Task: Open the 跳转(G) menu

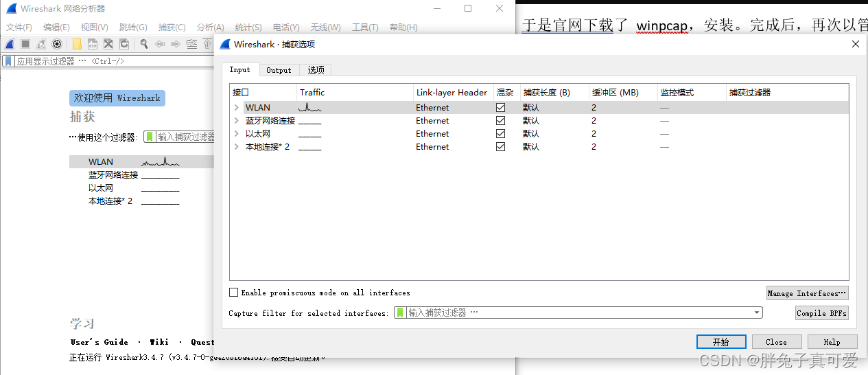Action: tap(133, 27)
